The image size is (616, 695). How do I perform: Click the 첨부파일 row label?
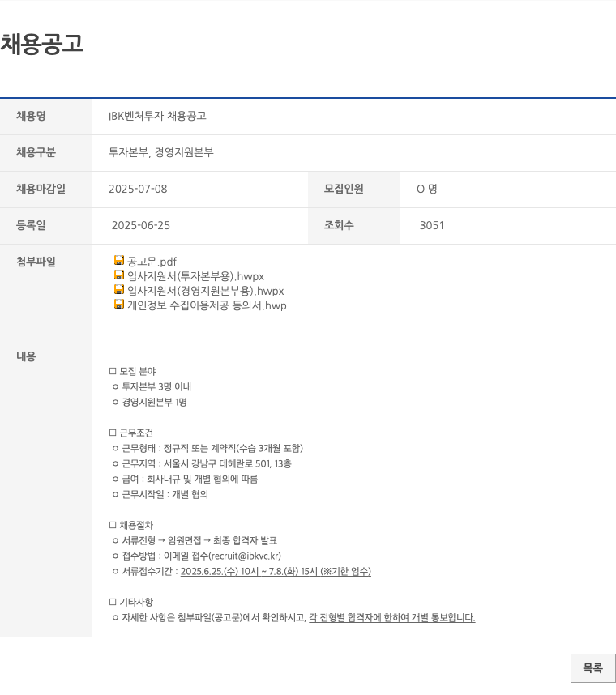click(36, 262)
